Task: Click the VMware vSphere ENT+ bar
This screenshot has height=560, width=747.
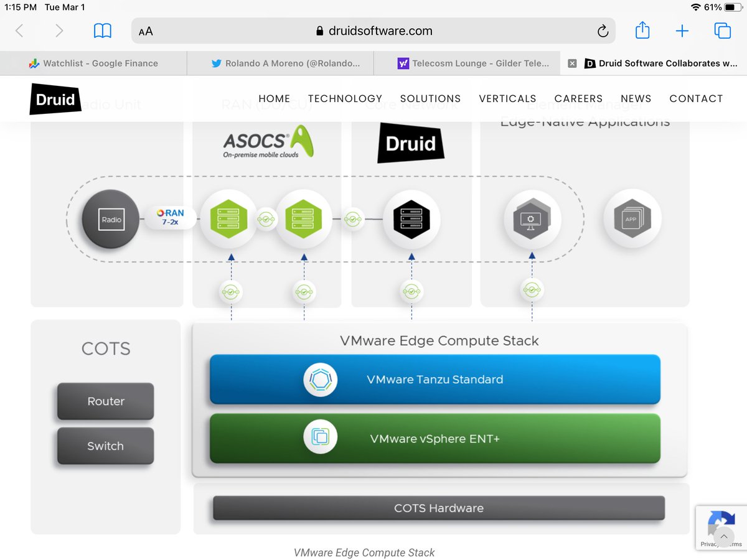Action: tap(435, 439)
